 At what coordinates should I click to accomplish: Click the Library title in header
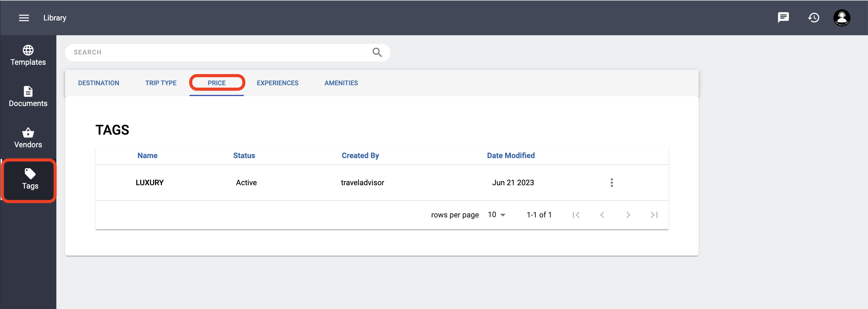tap(55, 18)
